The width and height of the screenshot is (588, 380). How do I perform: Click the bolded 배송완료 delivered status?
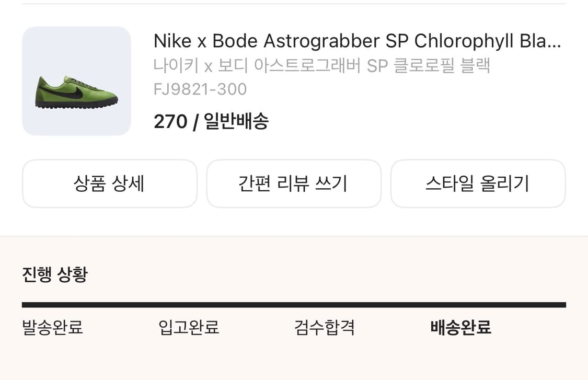click(x=462, y=327)
